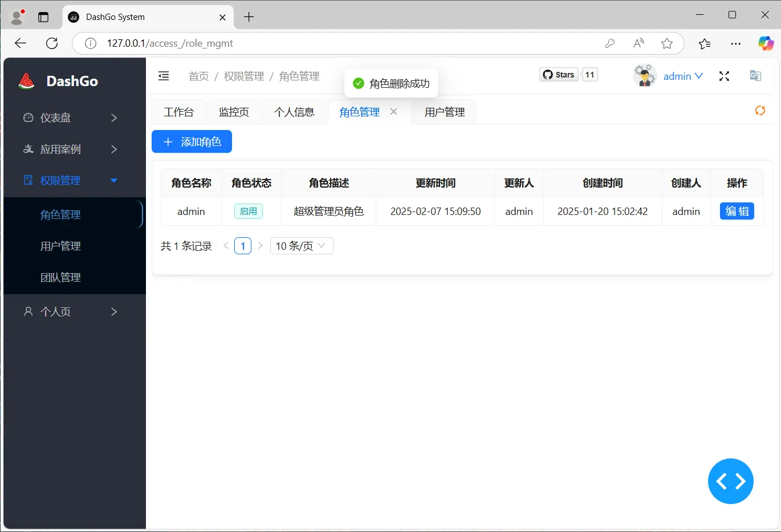Click the fullscreen expand icon

click(x=724, y=75)
